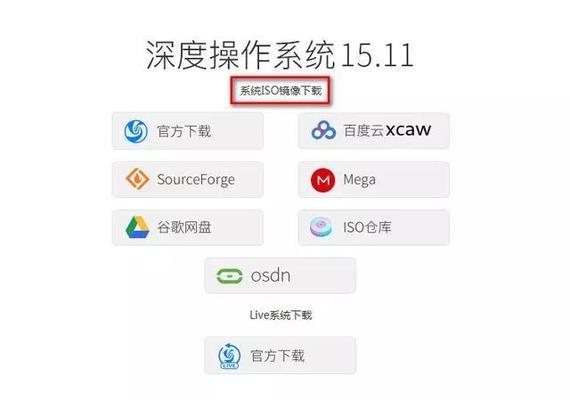570x400 pixels.
Task: Choose the SourceForge download mirror
Action: pyautogui.click(x=188, y=179)
